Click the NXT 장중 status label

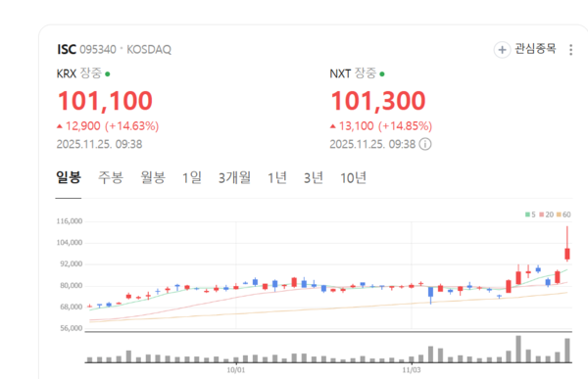point(366,73)
